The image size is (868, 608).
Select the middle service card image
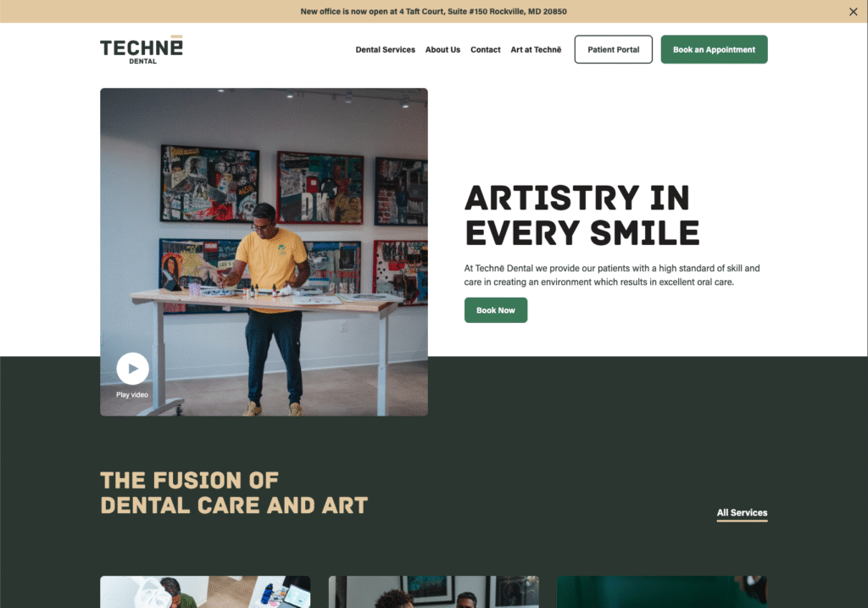coord(433,592)
